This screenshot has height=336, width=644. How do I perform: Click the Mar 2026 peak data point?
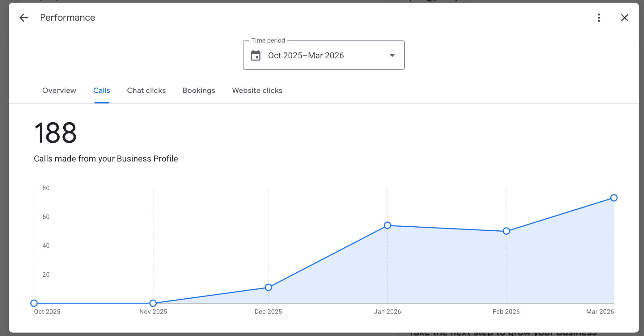[x=614, y=198]
